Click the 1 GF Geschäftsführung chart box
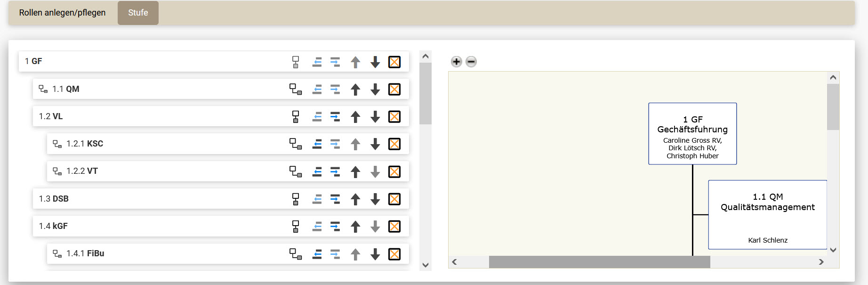This screenshot has height=285, width=868. tap(692, 134)
